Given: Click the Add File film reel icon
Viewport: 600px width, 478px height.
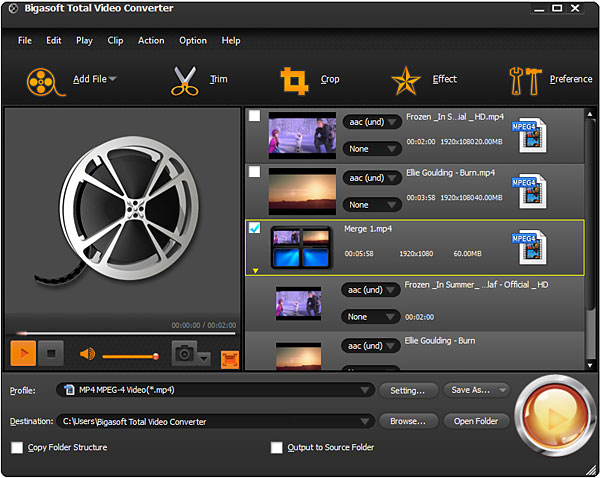Looking at the screenshot, I should coord(46,82).
